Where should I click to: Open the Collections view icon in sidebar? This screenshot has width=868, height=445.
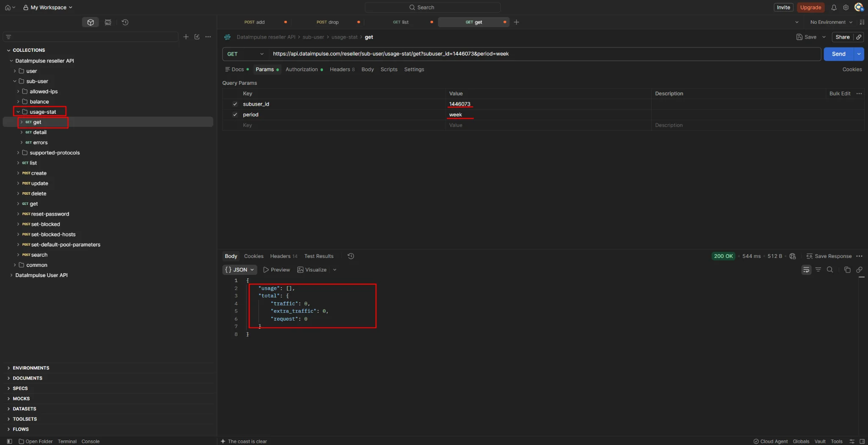90,22
